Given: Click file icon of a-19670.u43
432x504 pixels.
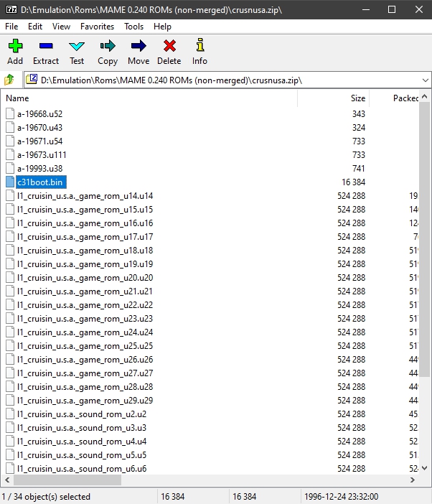Looking at the screenshot, I should [10, 128].
